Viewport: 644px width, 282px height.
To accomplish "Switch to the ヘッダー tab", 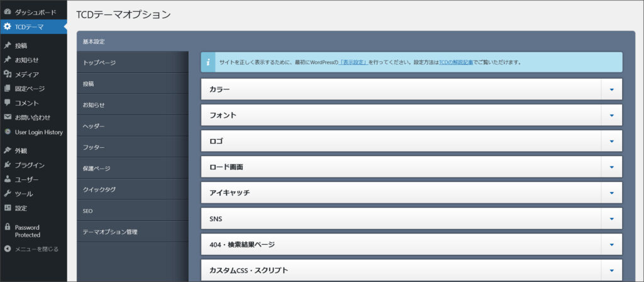I will (x=94, y=126).
